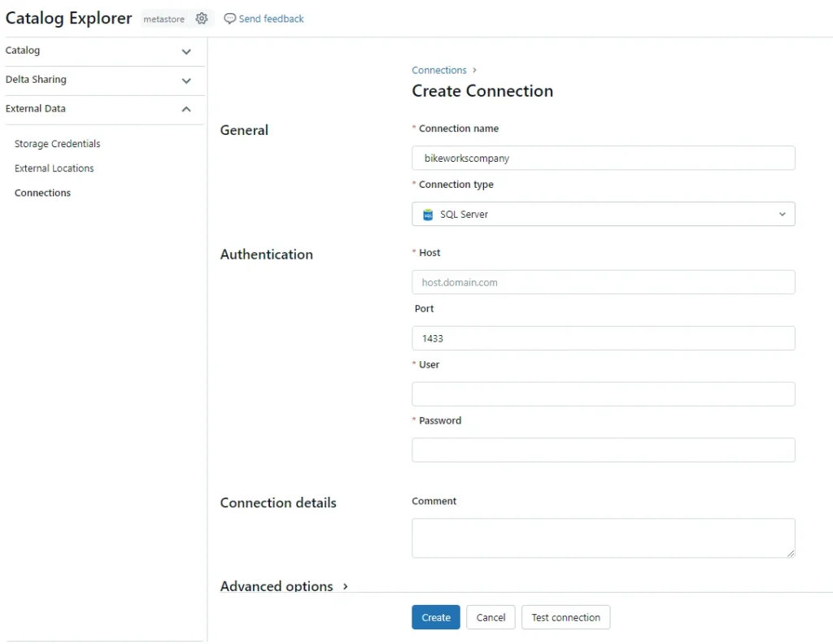833x644 pixels.
Task: Focus the Password input field
Action: 603,450
